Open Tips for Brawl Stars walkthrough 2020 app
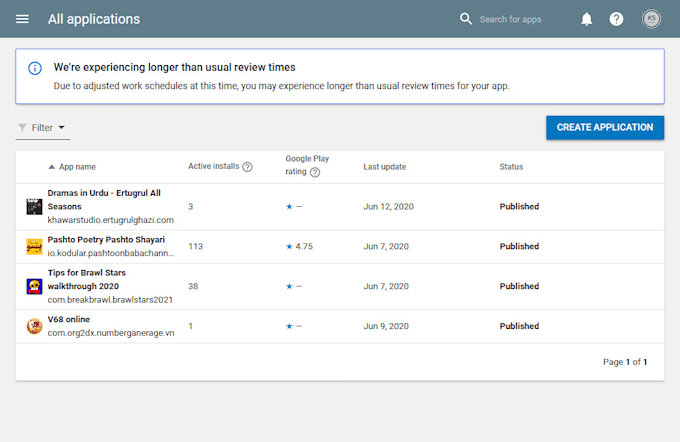The image size is (680, 442). click(87, 279)
